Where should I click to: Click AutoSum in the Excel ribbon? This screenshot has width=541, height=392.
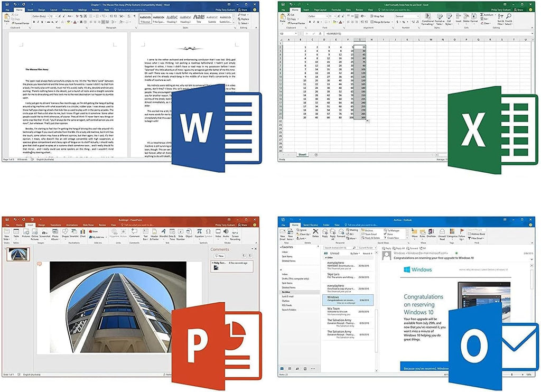(487, 15)
